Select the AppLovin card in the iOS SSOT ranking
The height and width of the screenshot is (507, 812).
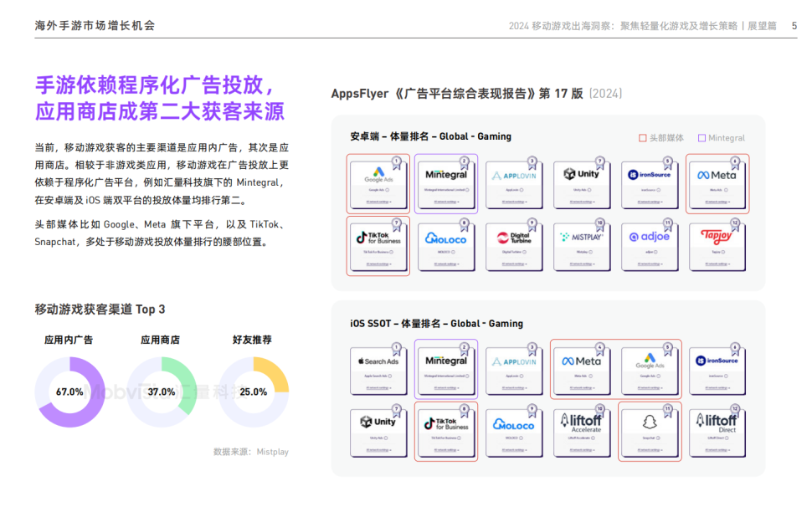(514, 371)
